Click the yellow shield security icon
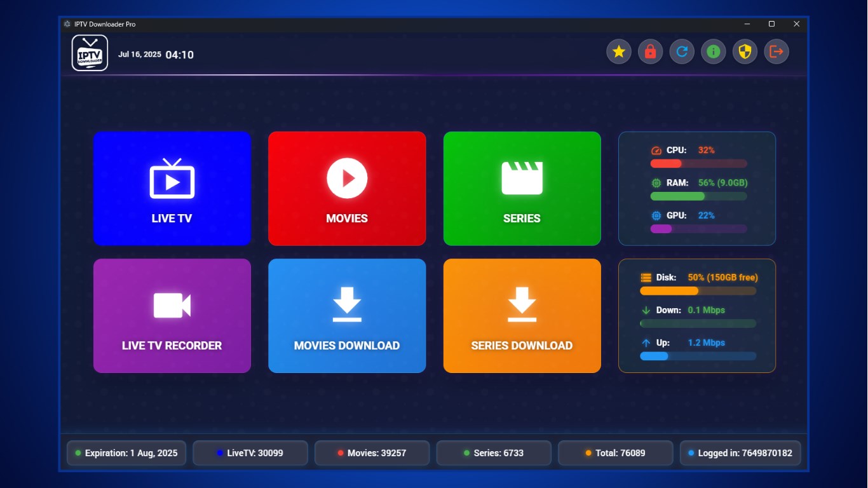The width and height of the screenshot is (868, 488). click(745, 51)
